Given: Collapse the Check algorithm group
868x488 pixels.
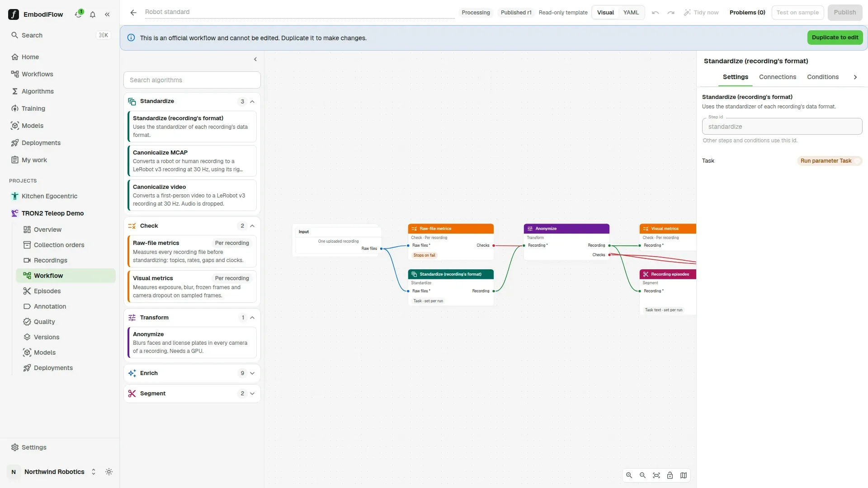Looking at the screenshot, I should (252, 226).
